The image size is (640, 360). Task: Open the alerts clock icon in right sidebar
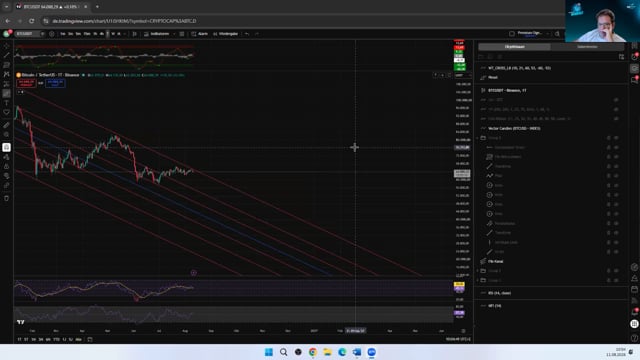point(634,57)
